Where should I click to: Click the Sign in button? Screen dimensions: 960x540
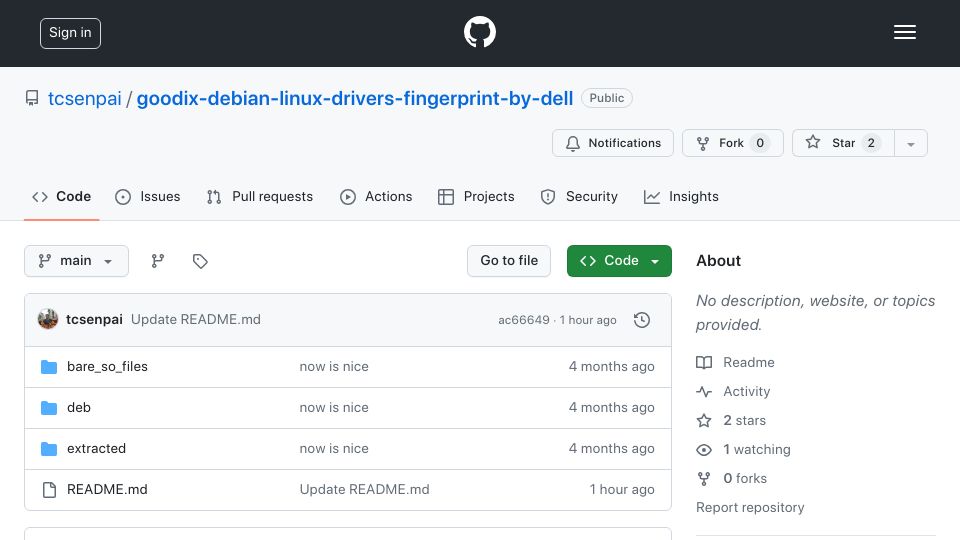click(70, 33)
